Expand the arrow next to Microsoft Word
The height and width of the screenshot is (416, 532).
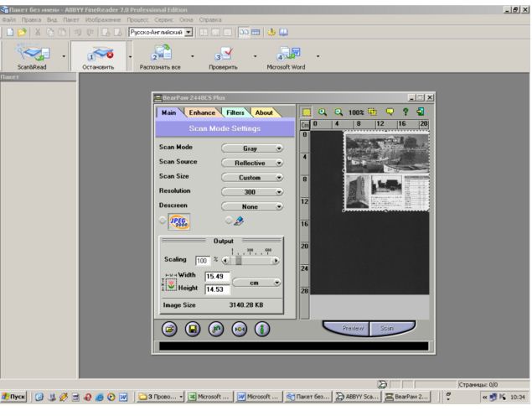[x=318, y=56]
